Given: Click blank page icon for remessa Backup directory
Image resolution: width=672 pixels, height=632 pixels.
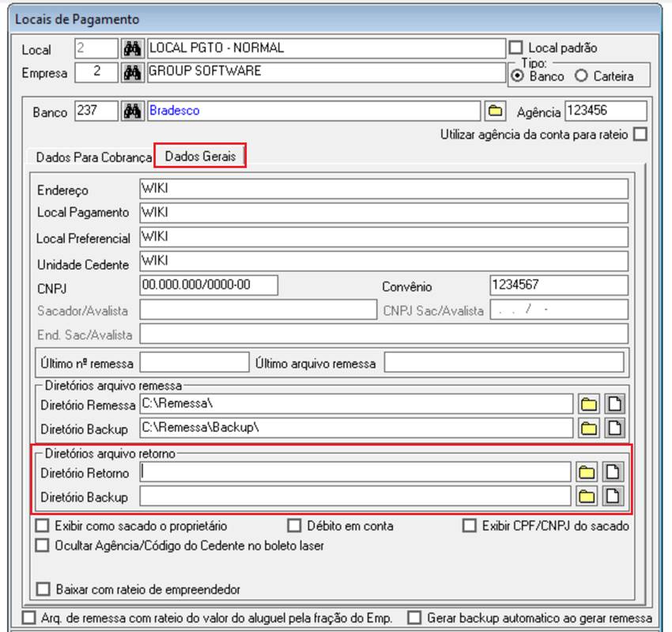Looking at the screenshot, I should tap(614, 428).
